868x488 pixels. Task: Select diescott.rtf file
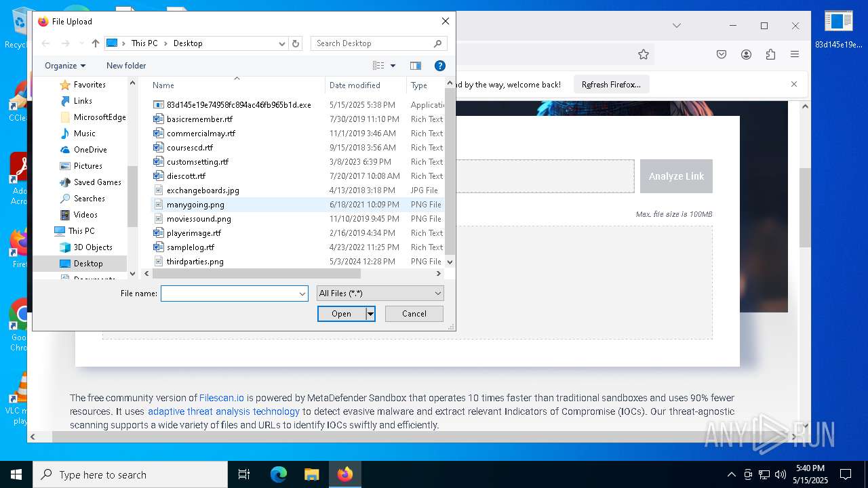pyautogui.click(x=186, y=176)
